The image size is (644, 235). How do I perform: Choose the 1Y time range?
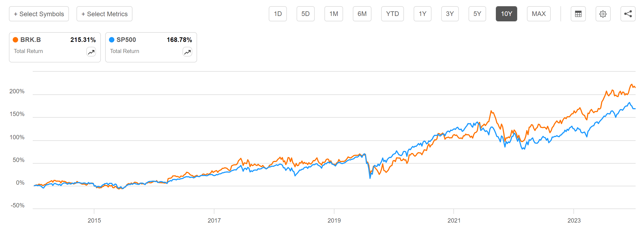click(x=422, y=14)
